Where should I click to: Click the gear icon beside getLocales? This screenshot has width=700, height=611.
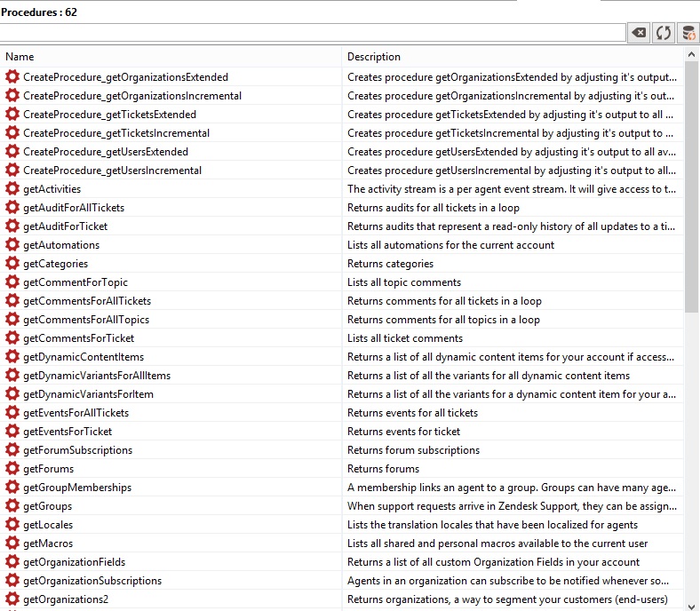coord(12,525)
